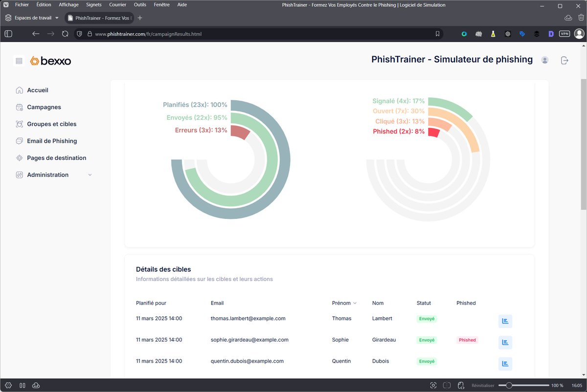
Task: Open the Espaces de travail dropdown
Action: click(x=32, y=18)
